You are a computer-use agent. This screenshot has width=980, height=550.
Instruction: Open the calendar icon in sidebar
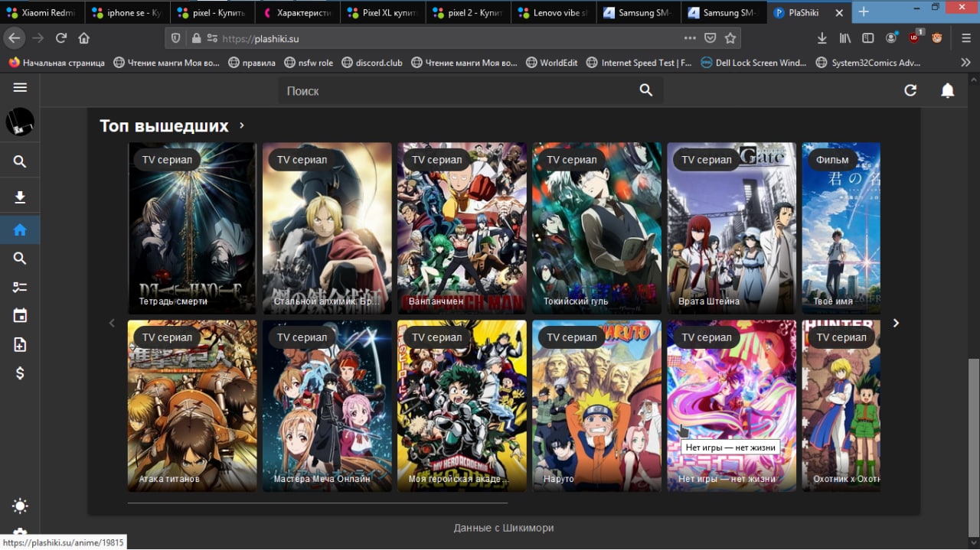[20, 315]
